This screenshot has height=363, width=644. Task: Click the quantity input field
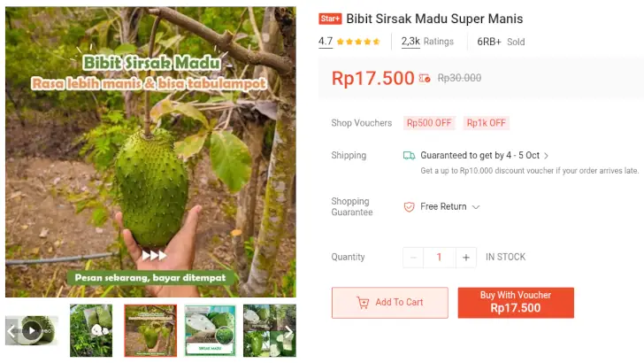[440, 258]
